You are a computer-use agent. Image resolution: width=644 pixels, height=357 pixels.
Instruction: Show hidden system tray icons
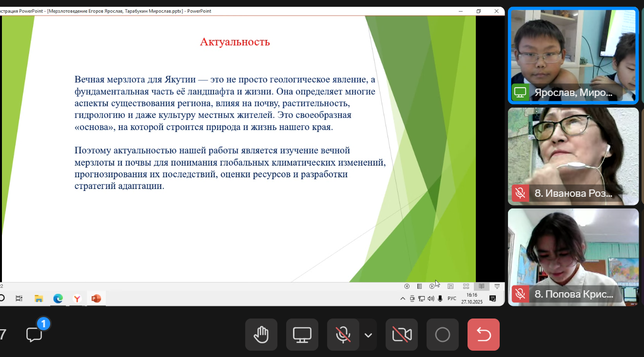[x=403, y=299]
